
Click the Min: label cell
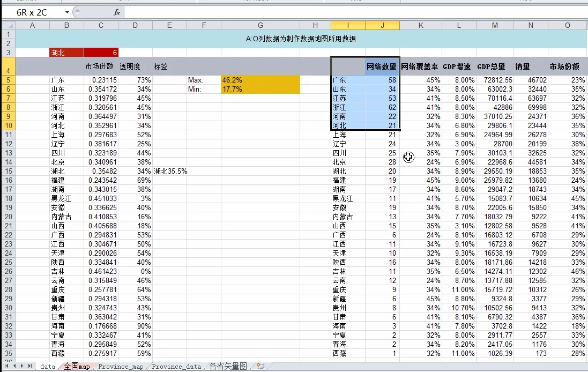click(204, 89)
